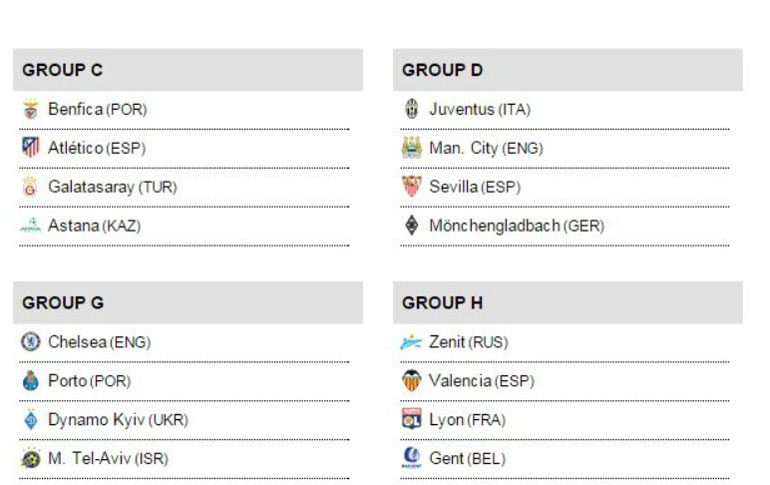
Task: Open the Galatasaray (TUR) team link
Action: [x=112, y=187]
